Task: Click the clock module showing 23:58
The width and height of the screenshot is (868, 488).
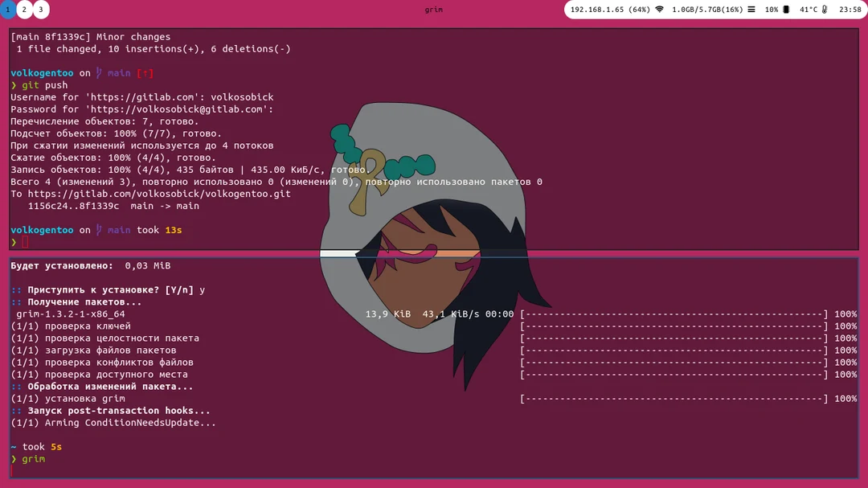Action: (849, 10)
